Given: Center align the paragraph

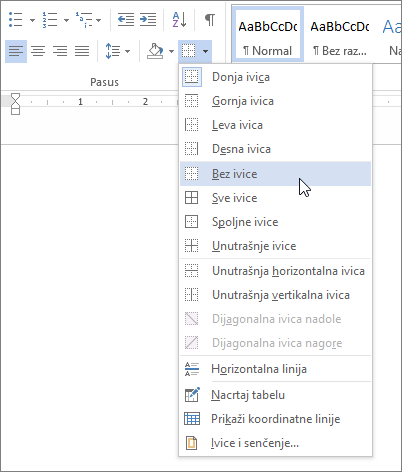Looking at the screenshot, I should (x=38, y=51).
